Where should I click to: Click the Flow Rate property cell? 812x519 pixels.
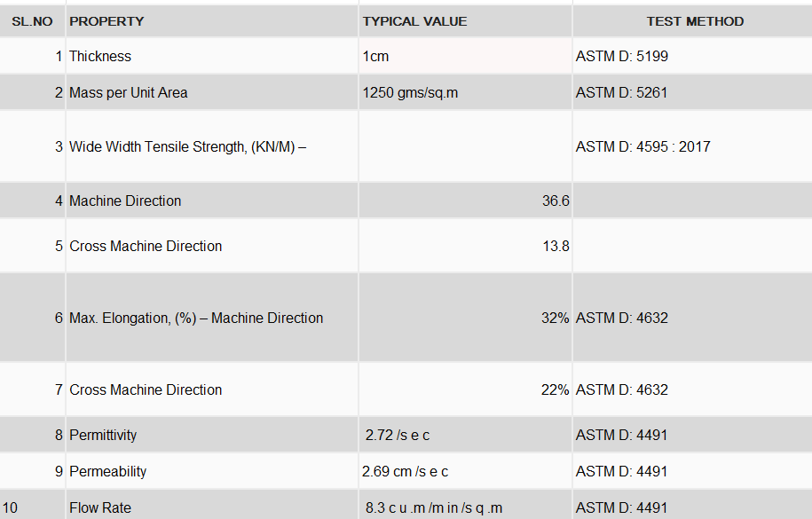[212, 507]
